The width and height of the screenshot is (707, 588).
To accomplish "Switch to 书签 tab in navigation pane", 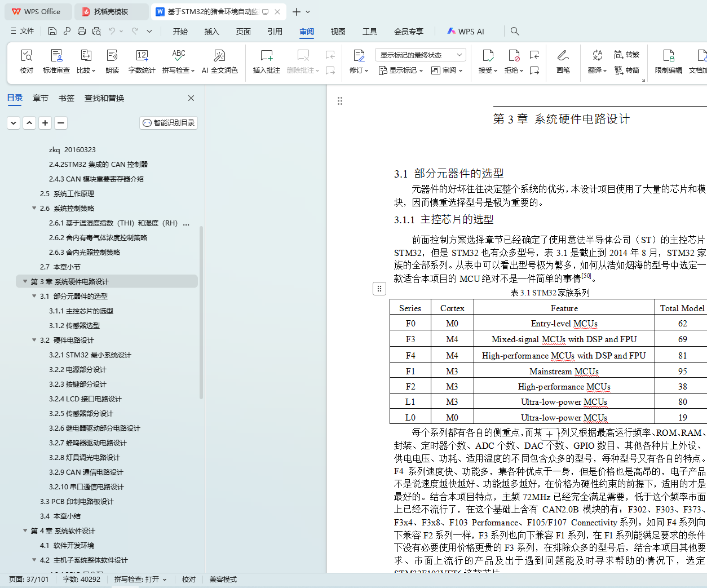I will pyautogui.click(x=67, y=98).
